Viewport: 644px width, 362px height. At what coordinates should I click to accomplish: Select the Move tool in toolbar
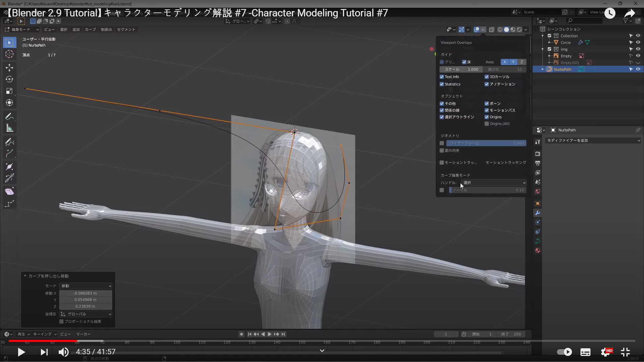pyautogui.click(x=9, y=67)
